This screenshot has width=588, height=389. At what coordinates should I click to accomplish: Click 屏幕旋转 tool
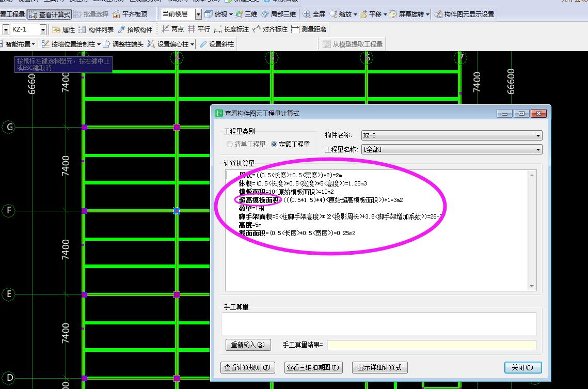[x=407, y=14]
